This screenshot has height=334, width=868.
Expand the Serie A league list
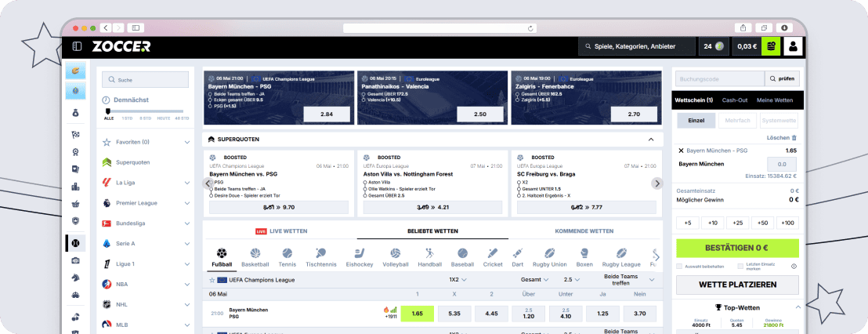pos(187,244)
